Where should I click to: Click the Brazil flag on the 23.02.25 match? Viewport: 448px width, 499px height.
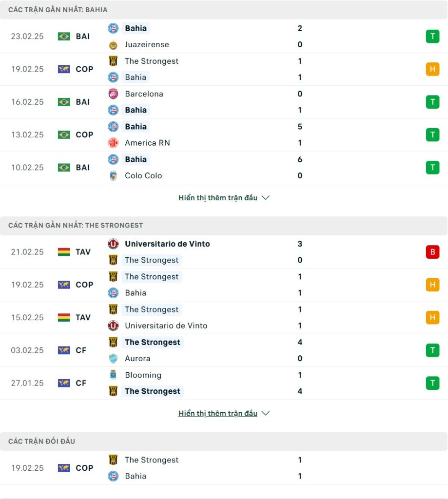pyautogui.click(x=64, y=37)
